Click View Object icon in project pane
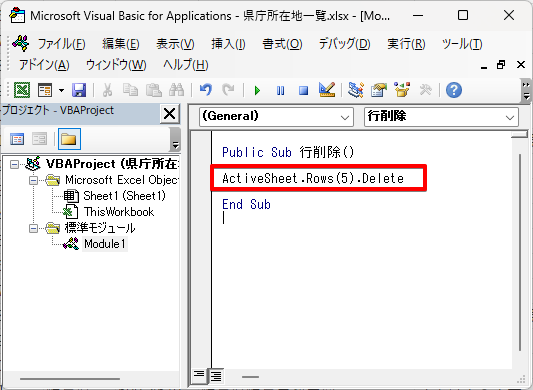 tap(40, 139)
